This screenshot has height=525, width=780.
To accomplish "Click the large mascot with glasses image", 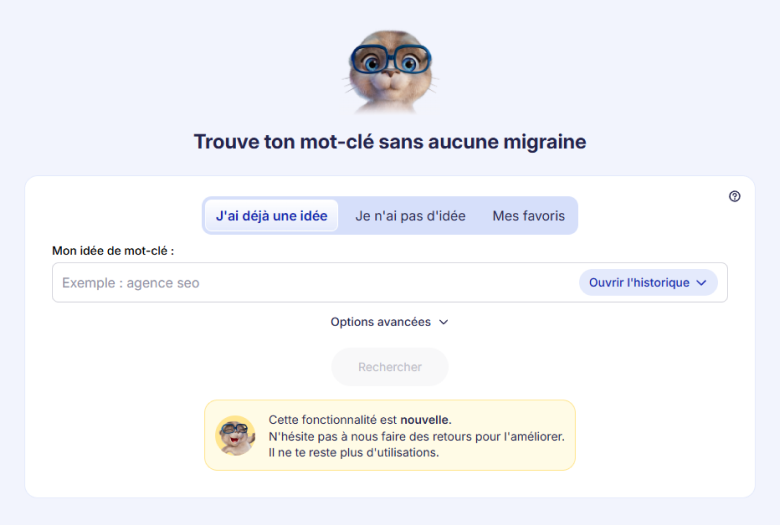I will 389,71.
